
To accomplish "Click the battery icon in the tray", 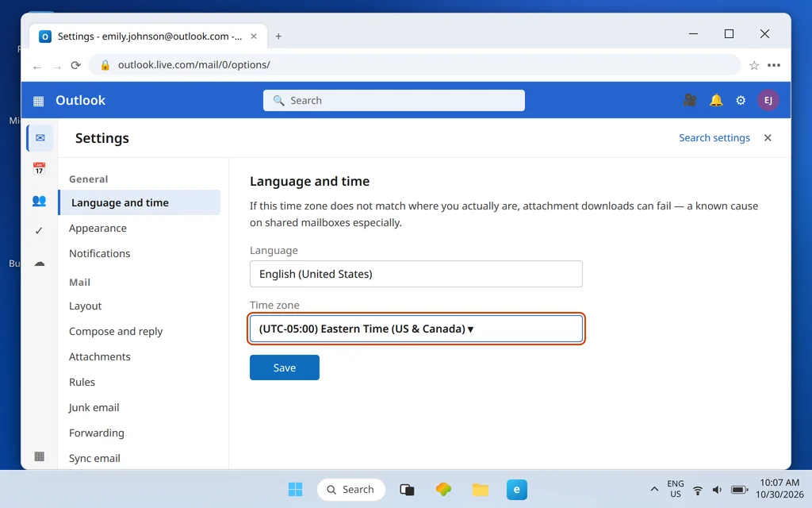I will (x=739, y=490).
